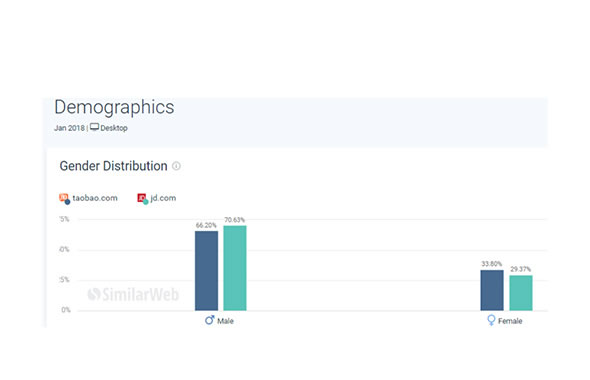This screenshot has height=380, width=590.
Task: Toggle the jd.com legend entry
Action: (157, 198)
